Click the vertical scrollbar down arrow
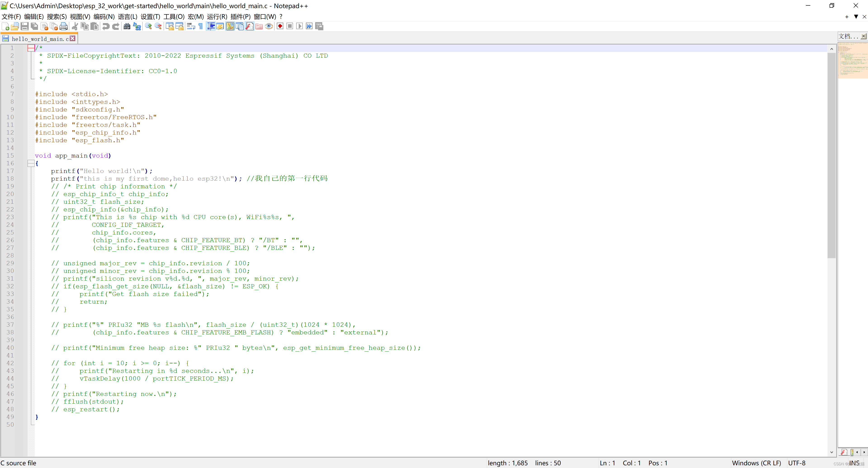This screenshot has height=468, width=868. pos(831,452)
